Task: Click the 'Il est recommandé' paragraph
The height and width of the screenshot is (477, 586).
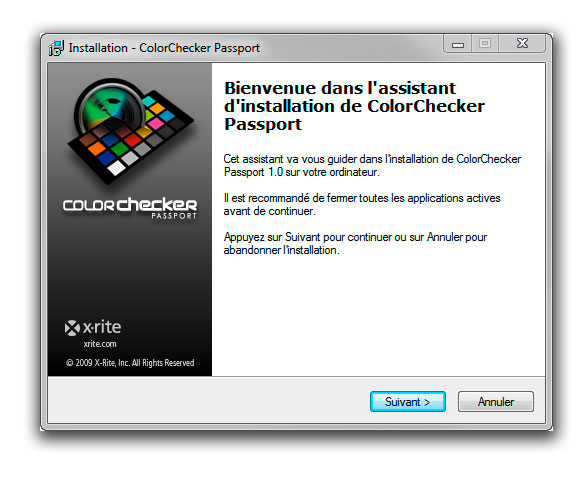Action: 362,204
